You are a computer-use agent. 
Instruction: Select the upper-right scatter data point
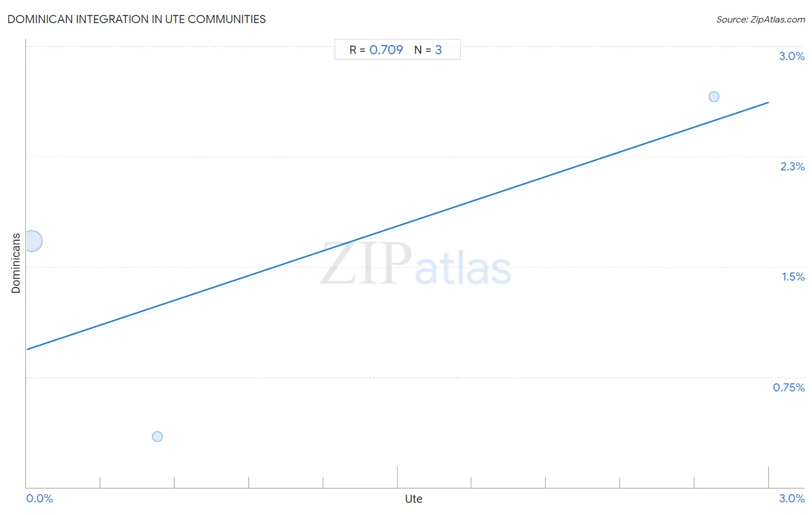pos(714,96)
